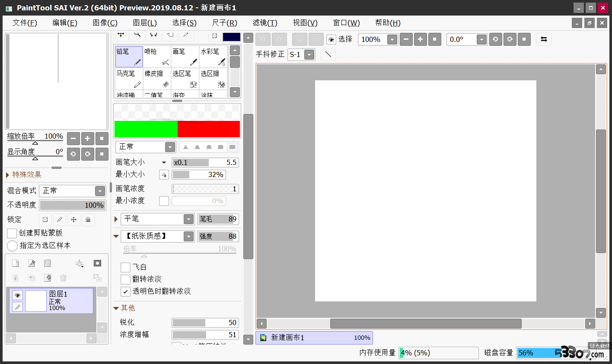Click canvas zoom in plus in top toolbar
This screenshot has height=364, width=612.
420,39
